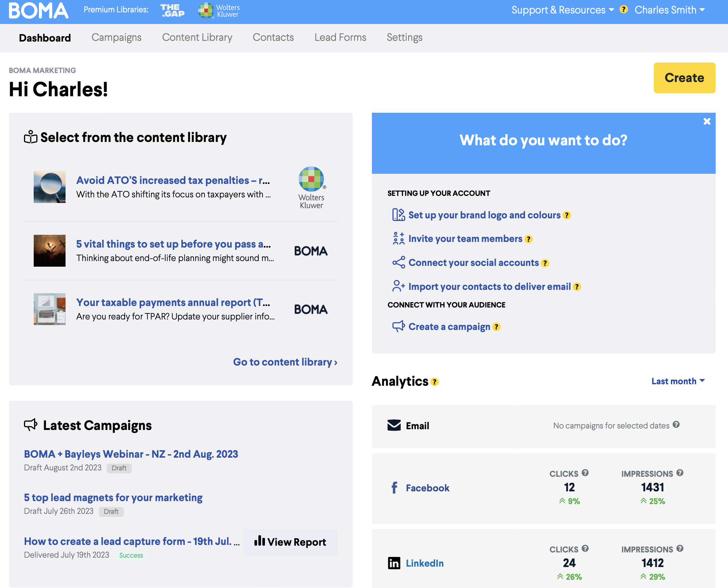This screenshot has width=728, height=588.
Task: Click yellow help icon near Charles Smith
Action: point(624,9)
